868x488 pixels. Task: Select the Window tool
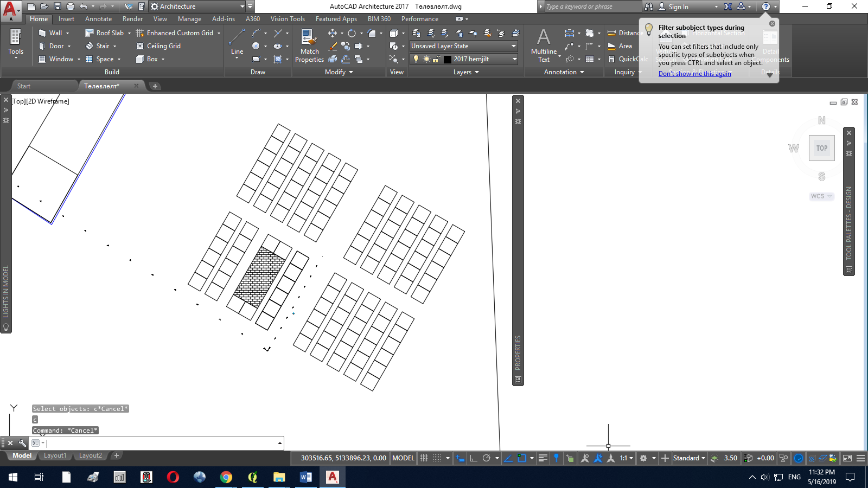tap(60, 59)
